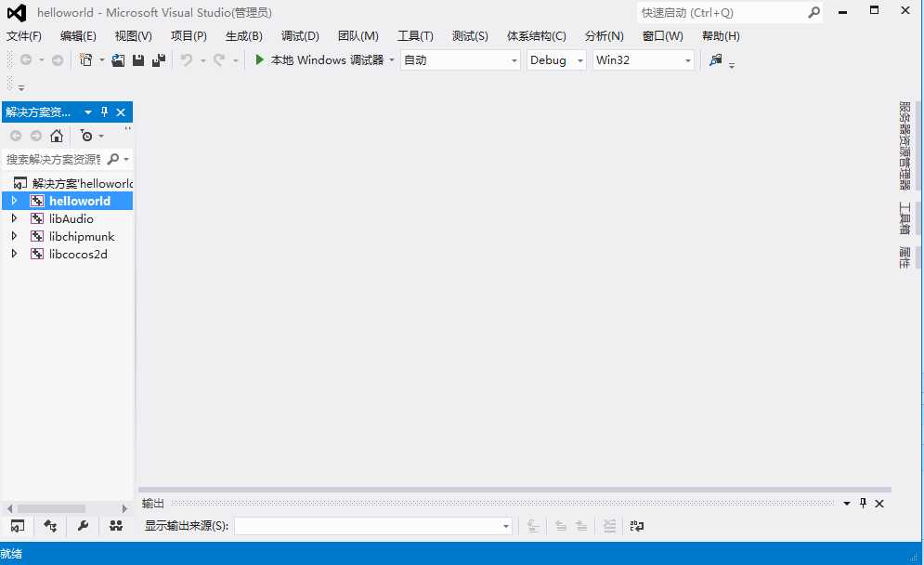Open the 生成(B) menu
This screenshot has height=565, width=924.
(243, 36)
